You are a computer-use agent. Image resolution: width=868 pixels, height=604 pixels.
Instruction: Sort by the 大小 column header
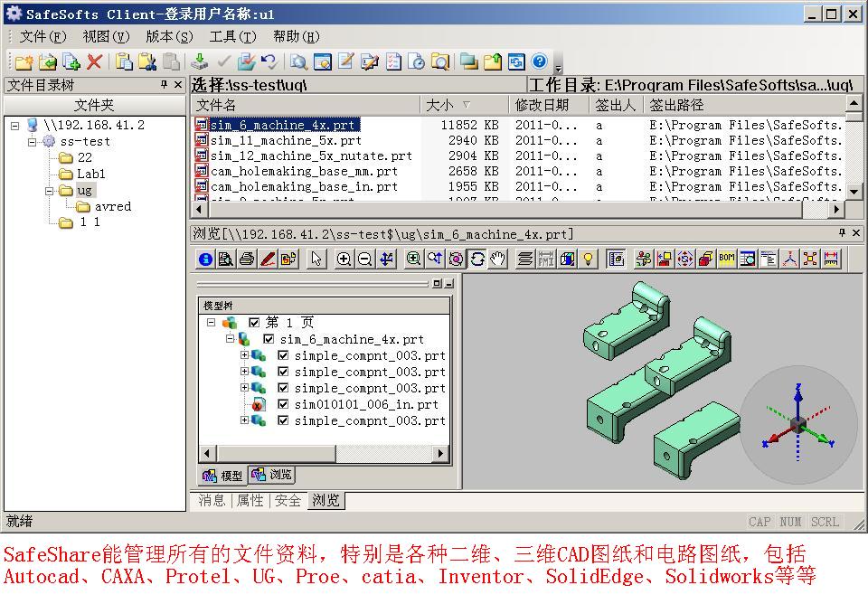tap(464, 105)
